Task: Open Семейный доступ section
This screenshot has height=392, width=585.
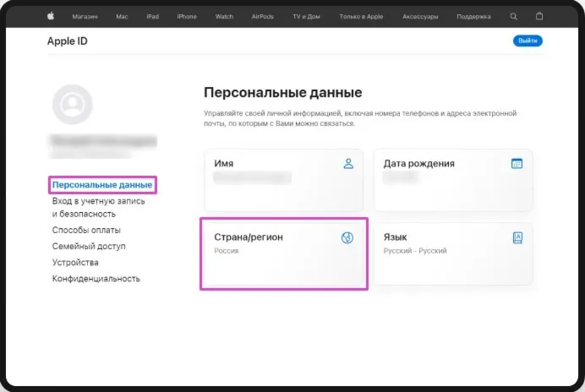Action: (x=89, y=246)
